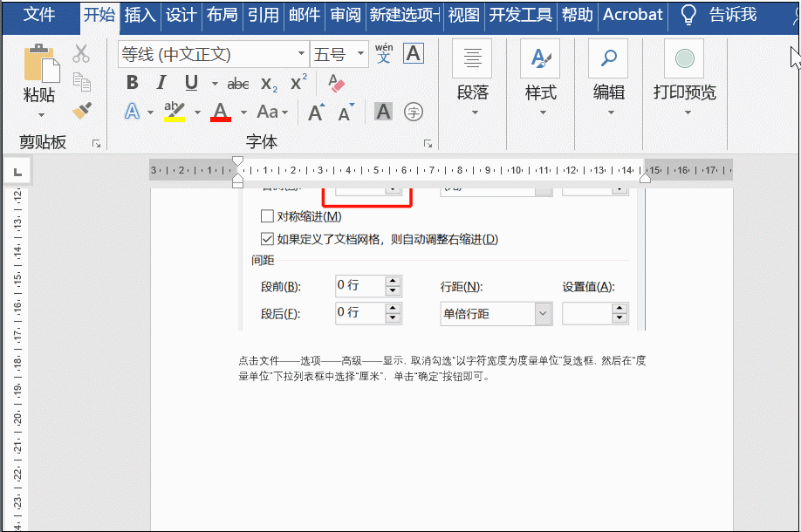The width and height of the screenshot is (801, 532).
Task: Click the document line starting with 量单位
Action: point(365,377)
